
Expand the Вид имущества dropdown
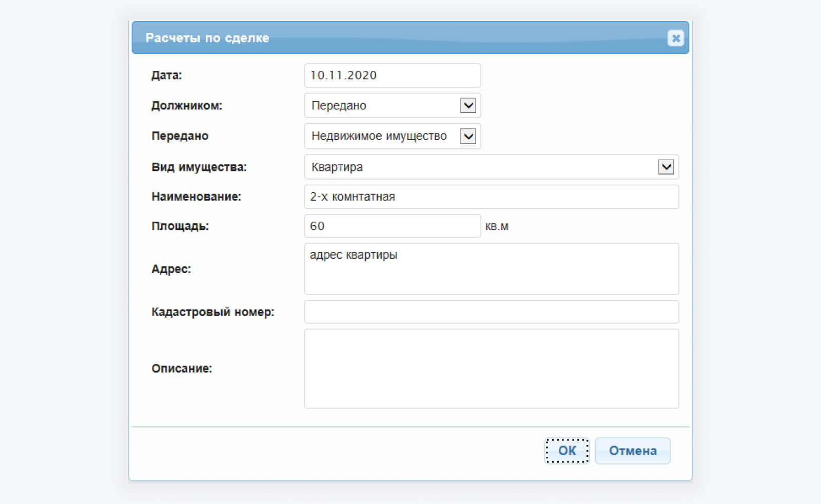[x=492, y=167]
